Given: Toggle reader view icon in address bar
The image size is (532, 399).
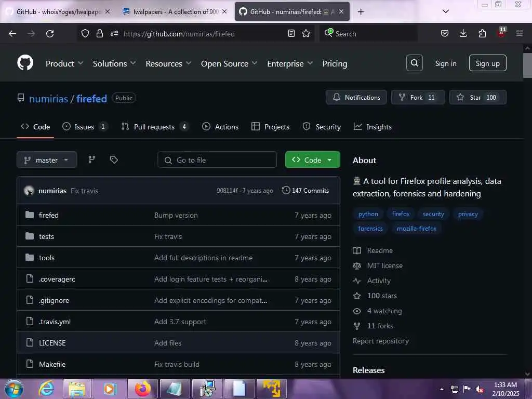Looking at the screenshot, I should [x=291, y=33].
